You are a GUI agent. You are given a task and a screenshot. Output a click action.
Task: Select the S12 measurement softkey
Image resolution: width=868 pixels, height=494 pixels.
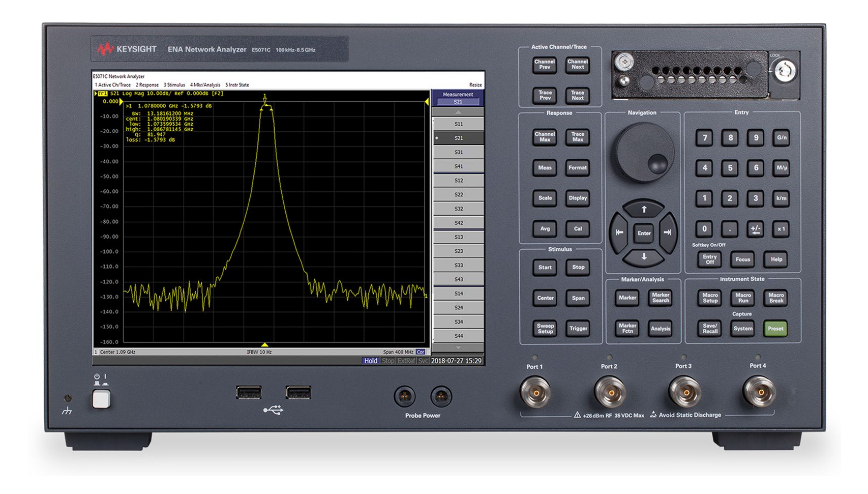[x=458, y=181]
